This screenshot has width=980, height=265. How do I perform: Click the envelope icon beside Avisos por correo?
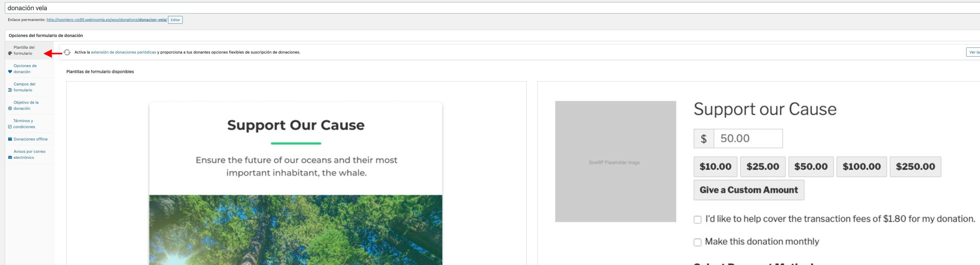pyautogui.click(x=10, y=157)
